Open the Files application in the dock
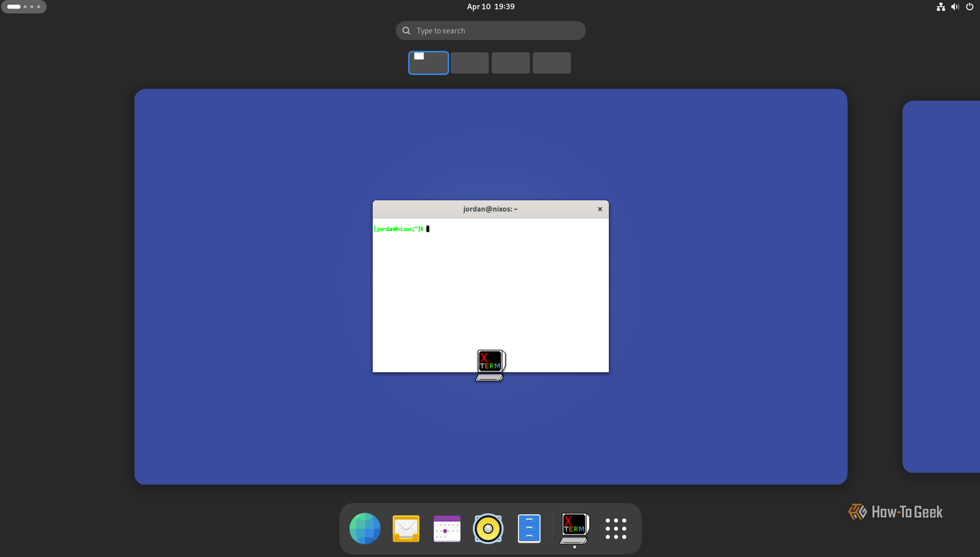The image size is (980, 557). pos(529,528)
